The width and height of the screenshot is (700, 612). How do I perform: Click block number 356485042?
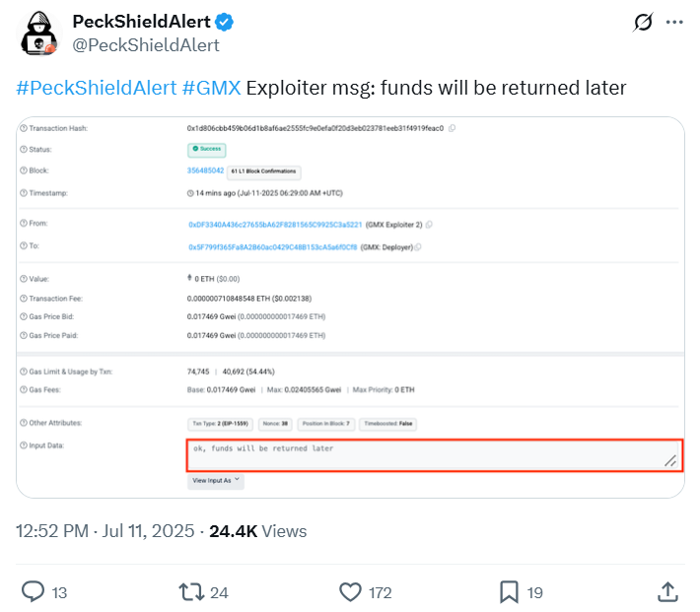pos(204,170)
